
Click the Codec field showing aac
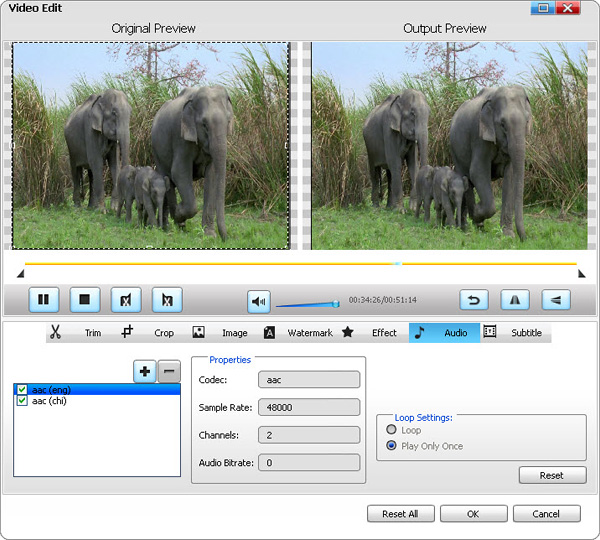(x=309, y=380)
